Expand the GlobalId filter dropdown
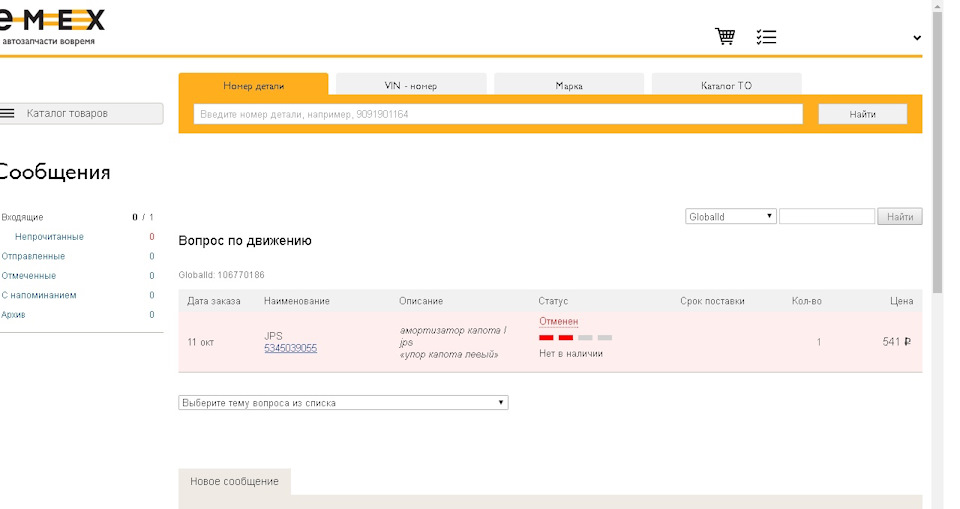 pos(730,216)
